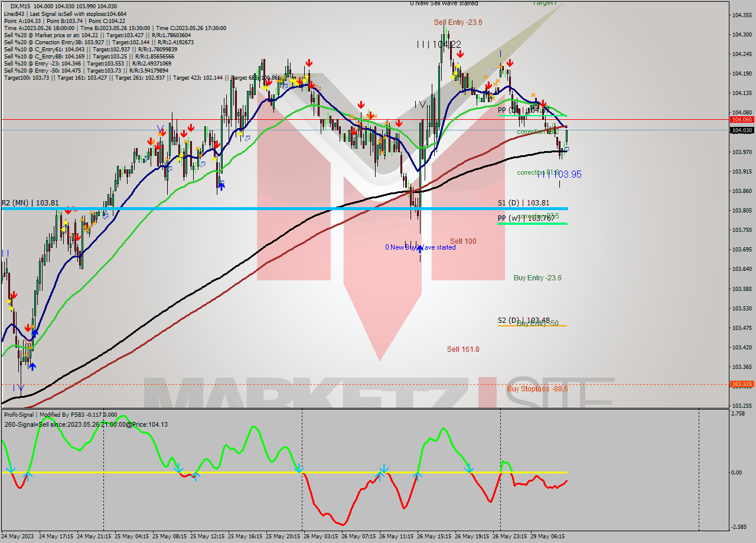Click the 'Buy Stoploss -88.6' label

point(537,389)
